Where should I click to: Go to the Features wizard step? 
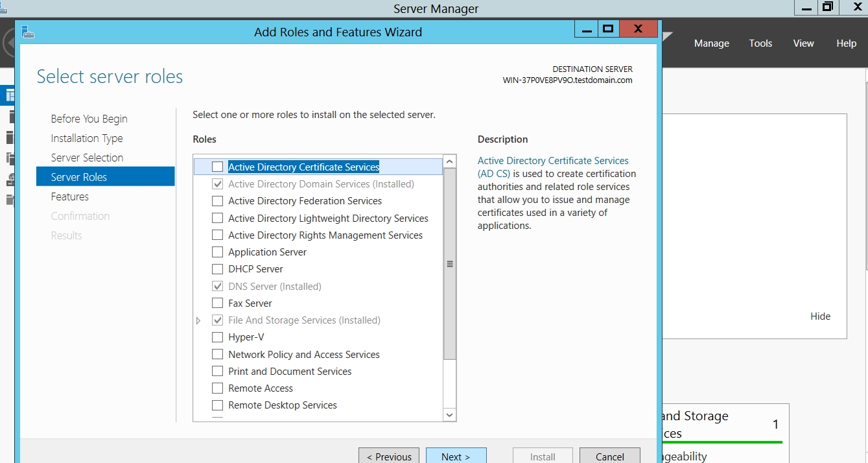click(x=70, y=196)
